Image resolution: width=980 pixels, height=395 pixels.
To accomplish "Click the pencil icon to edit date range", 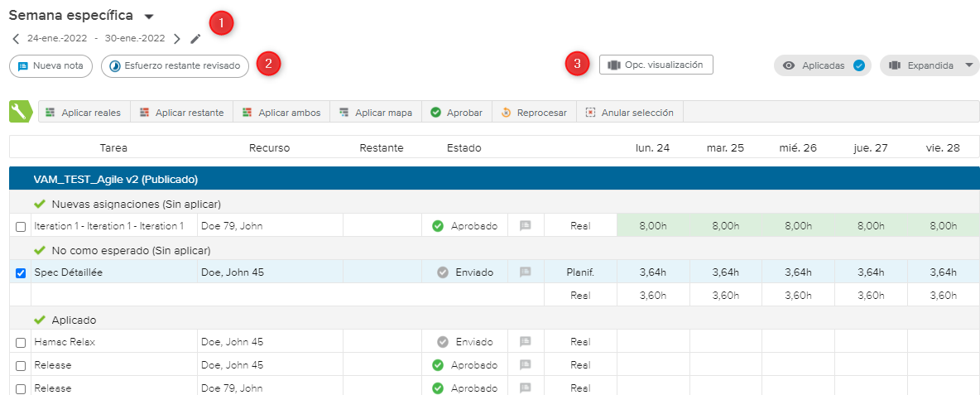I will pyautogui.click(x=195, y=38).
